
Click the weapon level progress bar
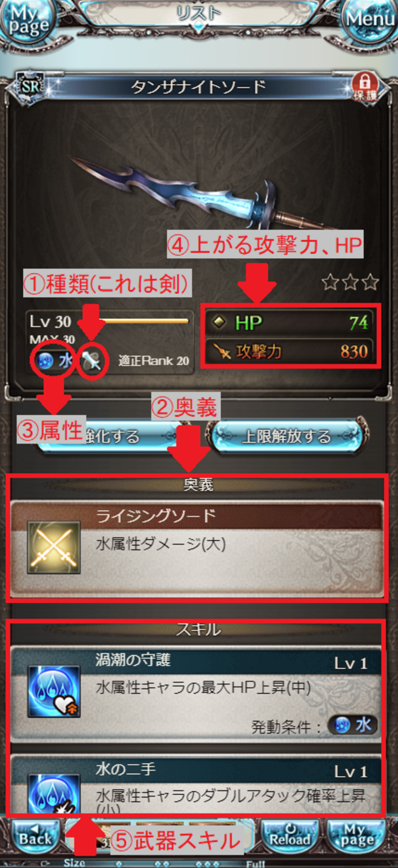[143, 321]
